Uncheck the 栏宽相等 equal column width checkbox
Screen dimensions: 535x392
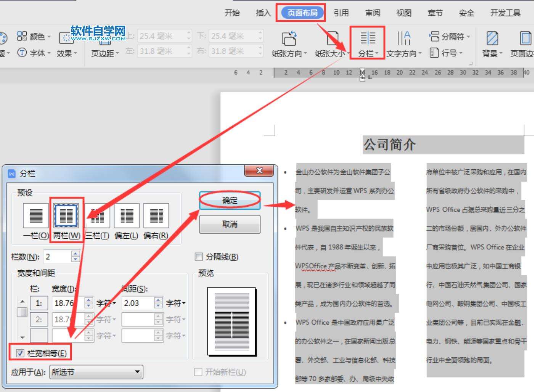(x=20, y=353)
